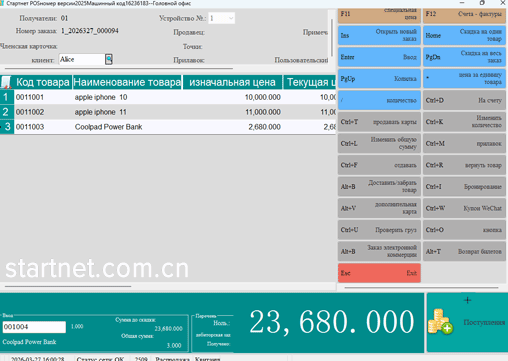
Task: Click the gold coins Поступления icon
Action: pos(440,321)
